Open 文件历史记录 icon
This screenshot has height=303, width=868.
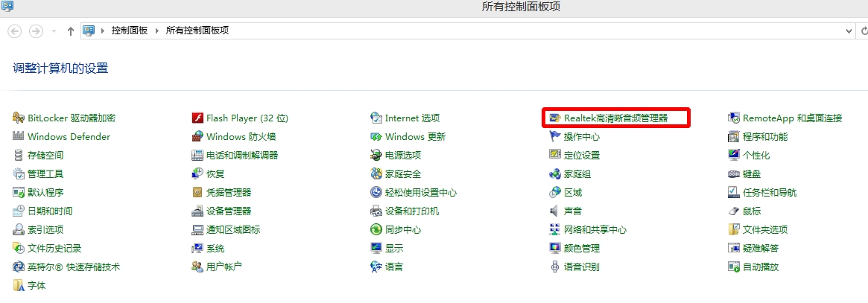[19, 249]
